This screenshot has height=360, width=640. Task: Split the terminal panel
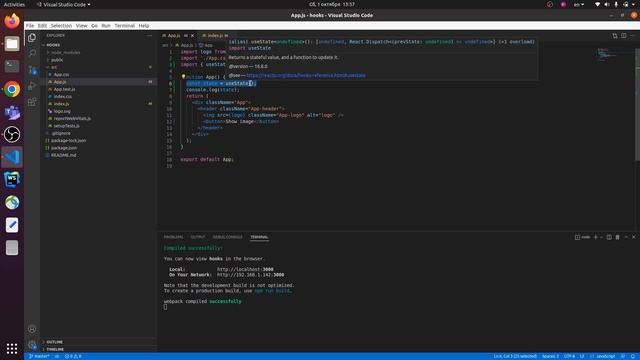point(609,237)
